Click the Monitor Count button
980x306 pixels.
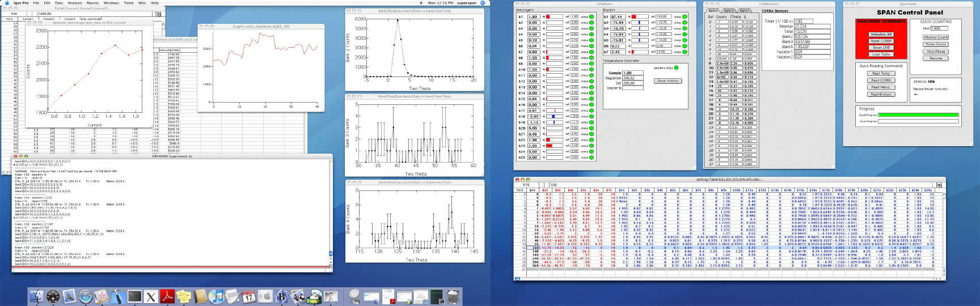936,37
